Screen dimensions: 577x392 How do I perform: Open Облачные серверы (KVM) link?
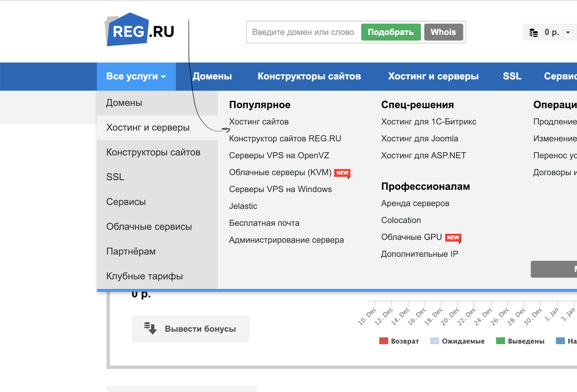tap(280, 172)
